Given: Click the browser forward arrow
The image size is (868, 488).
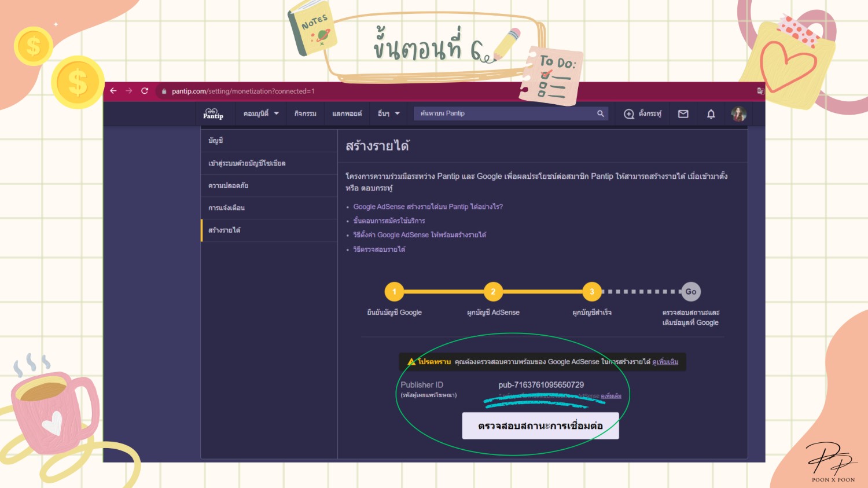Looking at the screenshot, I should [129, 91].
